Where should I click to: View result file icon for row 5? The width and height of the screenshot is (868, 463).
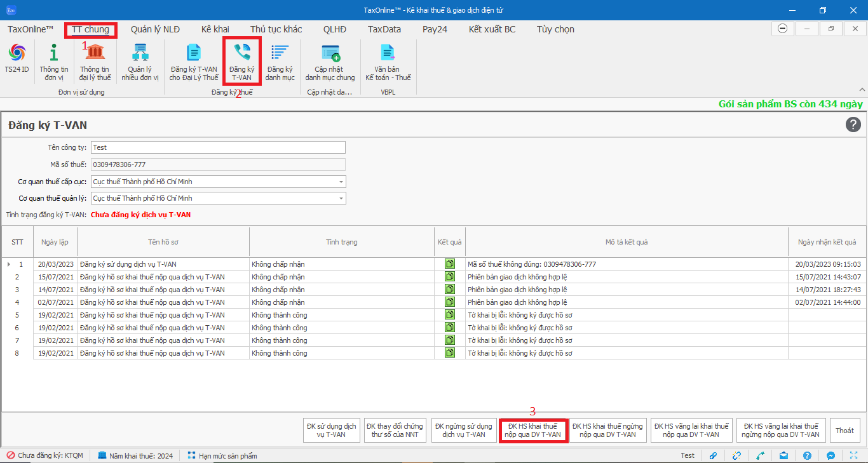[x=450, y=314]
